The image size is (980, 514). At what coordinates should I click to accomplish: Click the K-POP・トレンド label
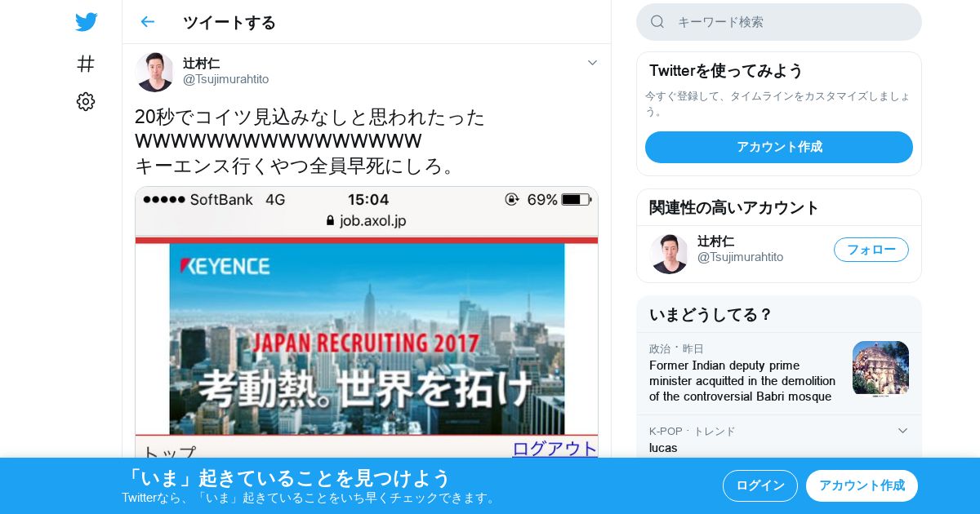click(x=692, y=431)
